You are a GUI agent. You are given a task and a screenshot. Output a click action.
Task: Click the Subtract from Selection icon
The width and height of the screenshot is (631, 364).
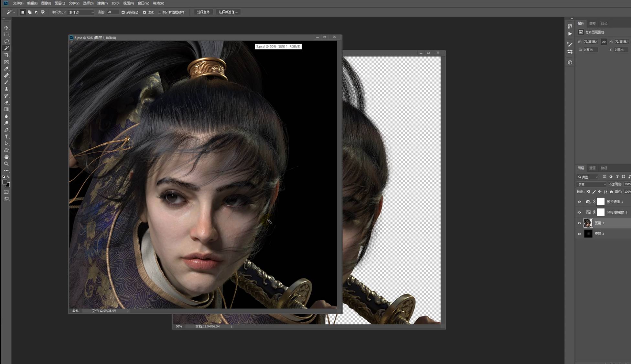click(x=36, y=12)
